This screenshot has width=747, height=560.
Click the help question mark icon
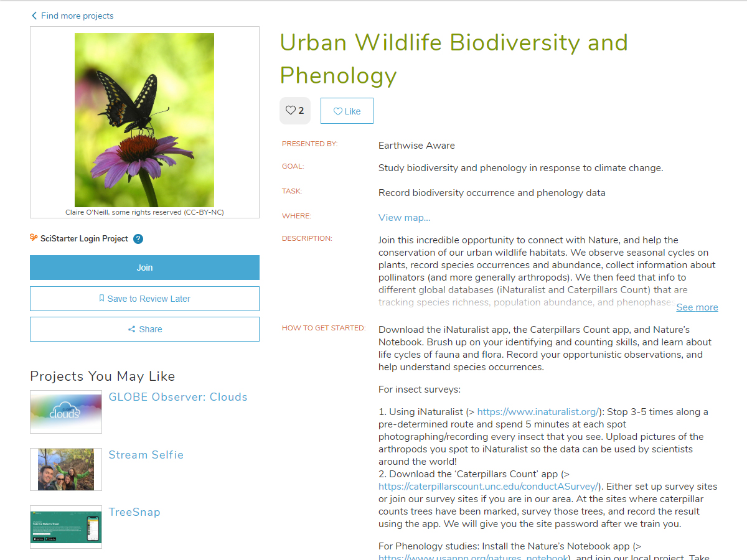[138, 239]
